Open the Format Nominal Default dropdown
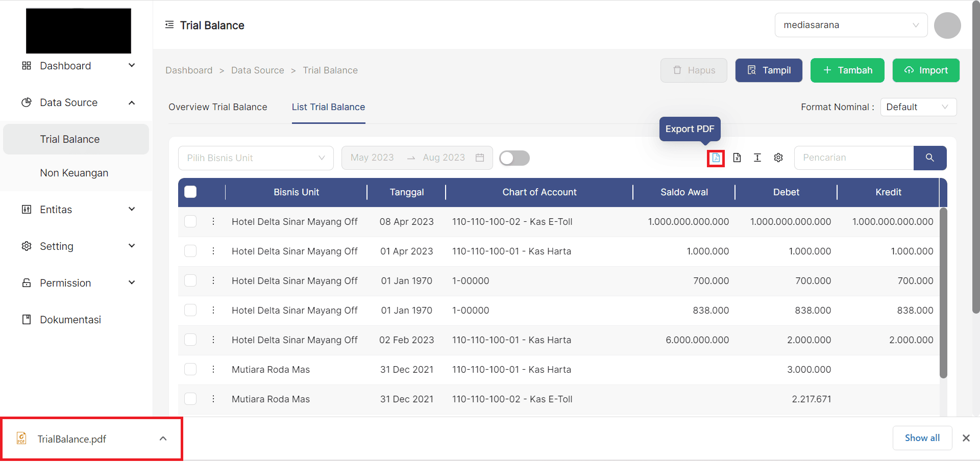Screen dimensions: 980x464 (x=918, y=107)
